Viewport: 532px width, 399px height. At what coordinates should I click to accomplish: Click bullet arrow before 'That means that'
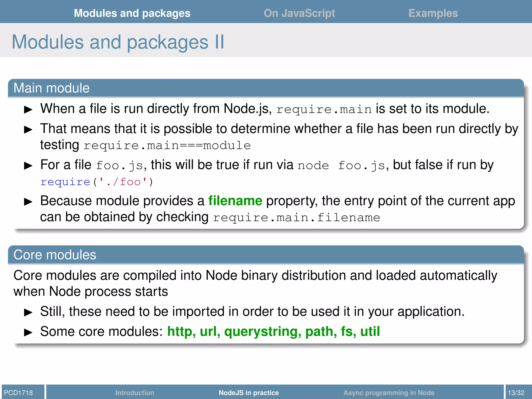28,129
